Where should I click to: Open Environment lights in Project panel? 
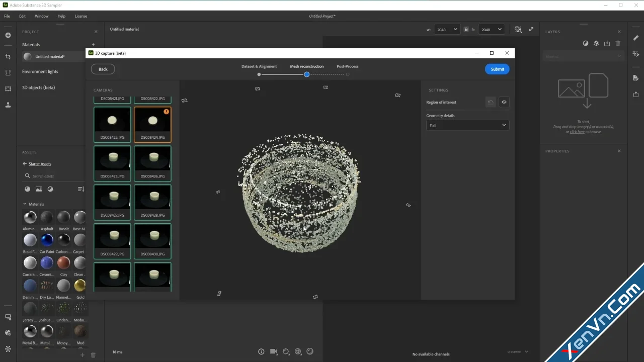click(x=40, y=71)
